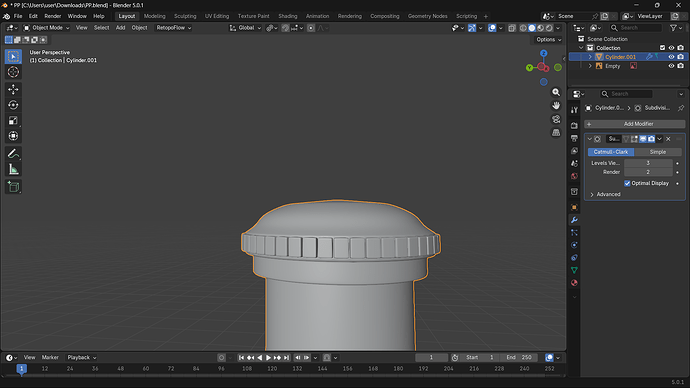
Task: Select the Rotate tool
Action: click(13, 105)
